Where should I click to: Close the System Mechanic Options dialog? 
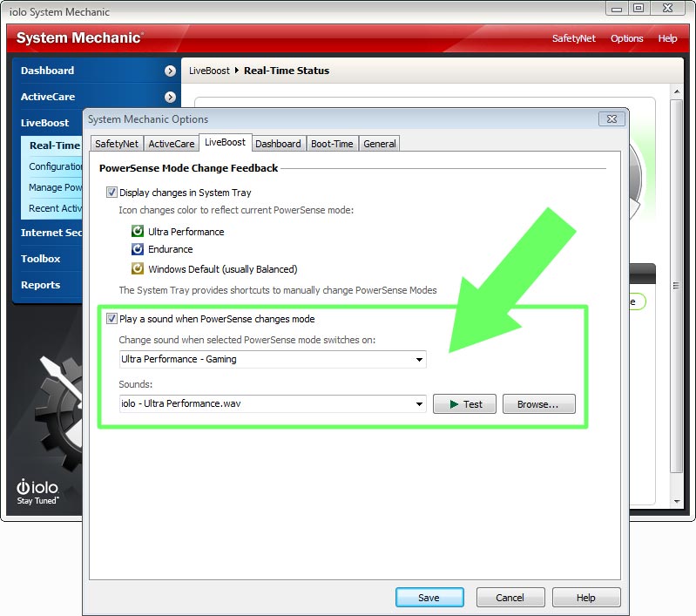pyautogui.click(x=612, y=119)
